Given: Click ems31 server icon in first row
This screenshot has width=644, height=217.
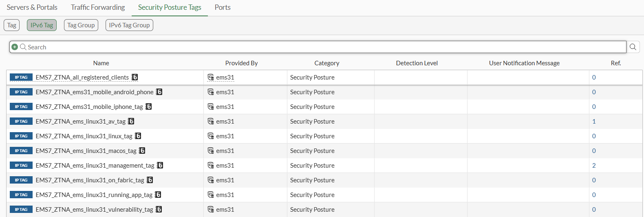Looking at the screenshot, I should tap(211, 77).
